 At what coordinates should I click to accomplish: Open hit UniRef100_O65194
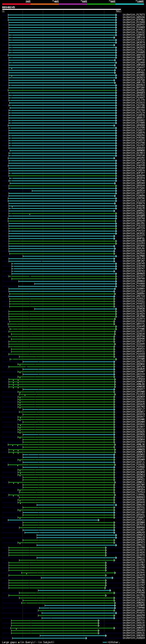click(x=134, y=17)
